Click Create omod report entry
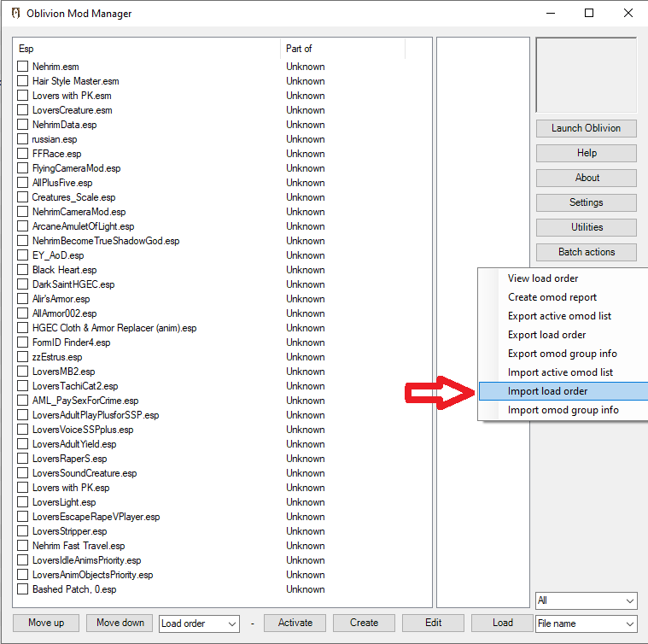Screen dimensions: 648x644 coord(552,297)
